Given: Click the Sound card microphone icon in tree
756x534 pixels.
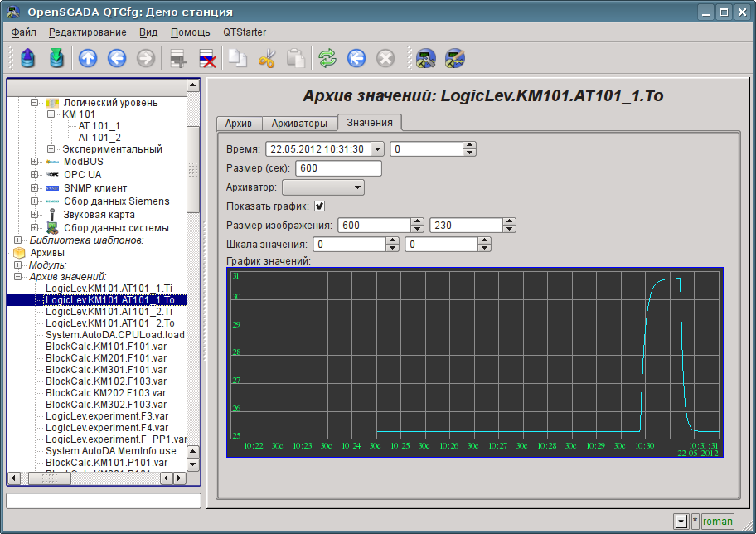Looking at the screenshot, I should point(52,215).
